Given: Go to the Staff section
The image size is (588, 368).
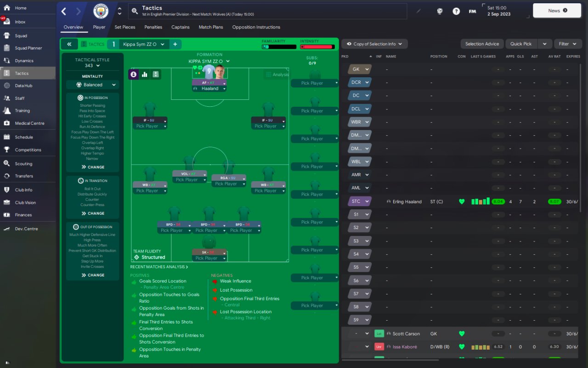Looking at the screenshot, I should [x=20, y=98].
